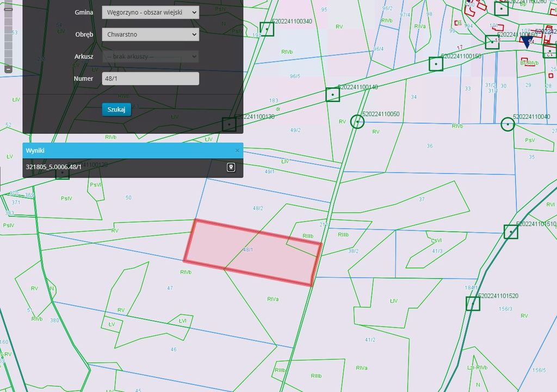Close the Wyniki results panel

[237, 151]
